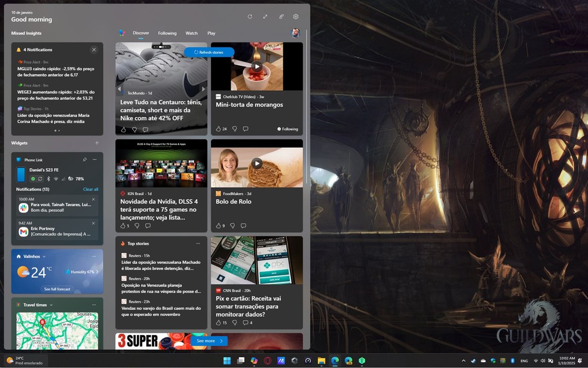Open the Travel times dropdown chevron

pos(51,305)
